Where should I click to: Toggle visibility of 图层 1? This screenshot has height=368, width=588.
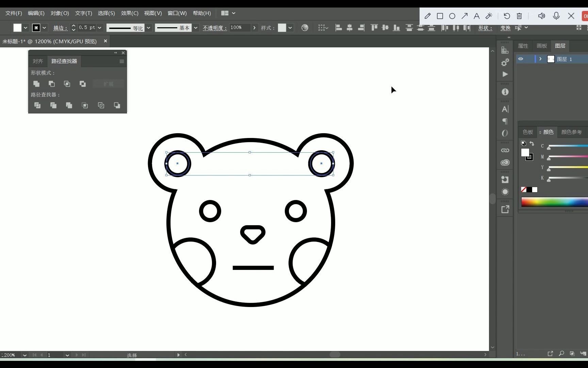pos(520,59)
